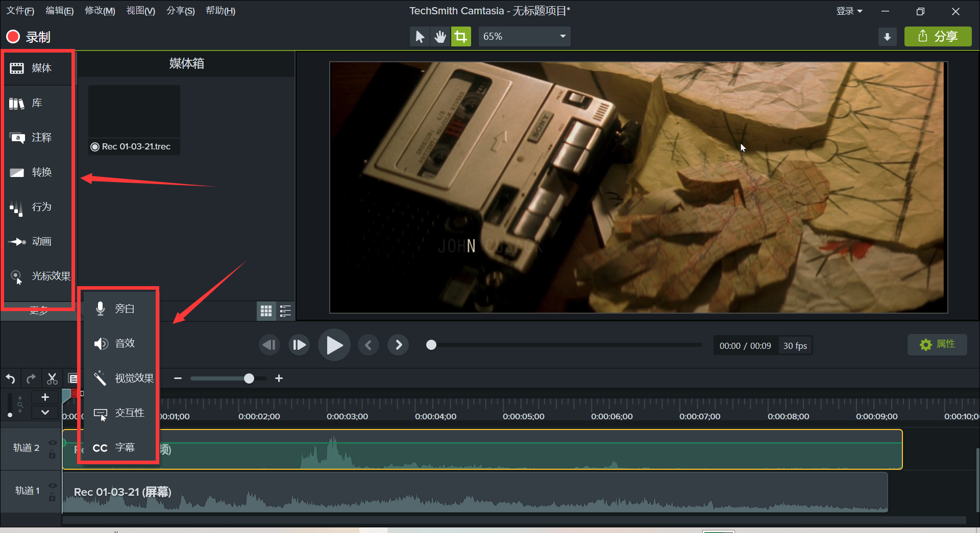Viewport: 980px width, 533px height.
Task: Zoom in timeline with the plus button
Action: (279, 378)
